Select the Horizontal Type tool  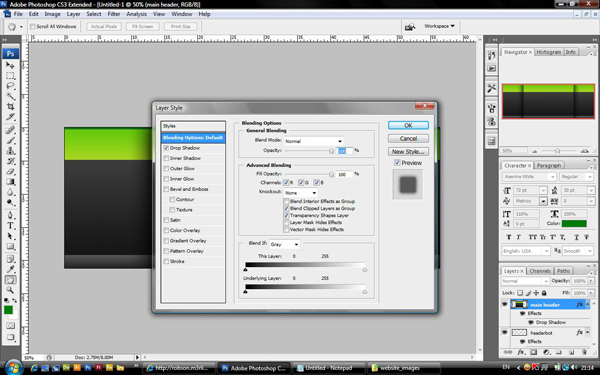click(10, 226)
